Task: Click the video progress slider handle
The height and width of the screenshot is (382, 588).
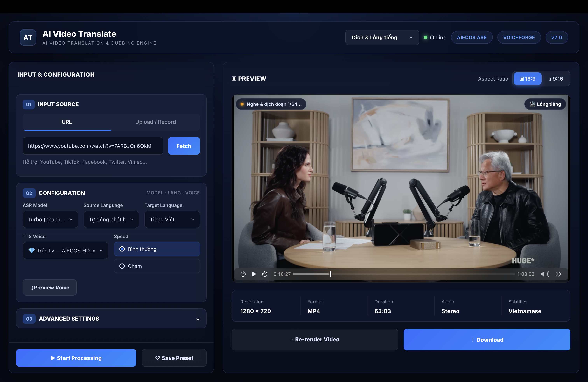Action: (330, 274)
